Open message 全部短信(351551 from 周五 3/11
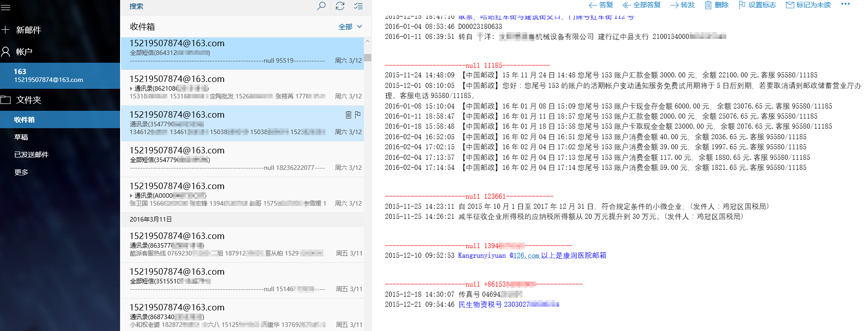868x331 pixels. click(242, 281)
